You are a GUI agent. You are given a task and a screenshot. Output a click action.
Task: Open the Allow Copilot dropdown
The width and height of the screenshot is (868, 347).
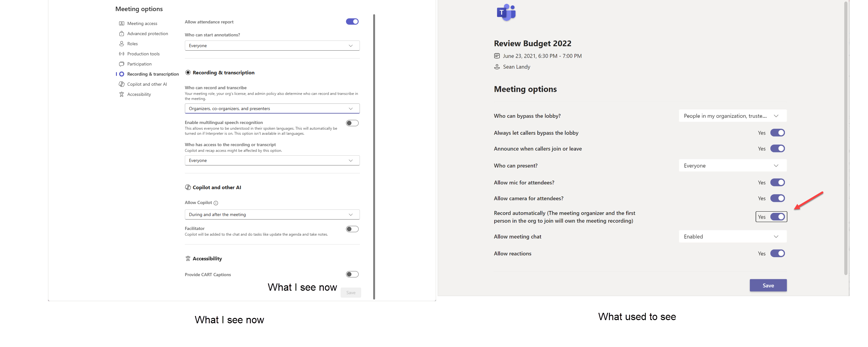272,214
